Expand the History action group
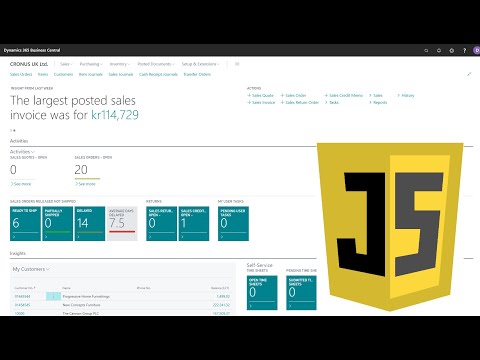This screenshot has height=360, width=480. [406, 95]
